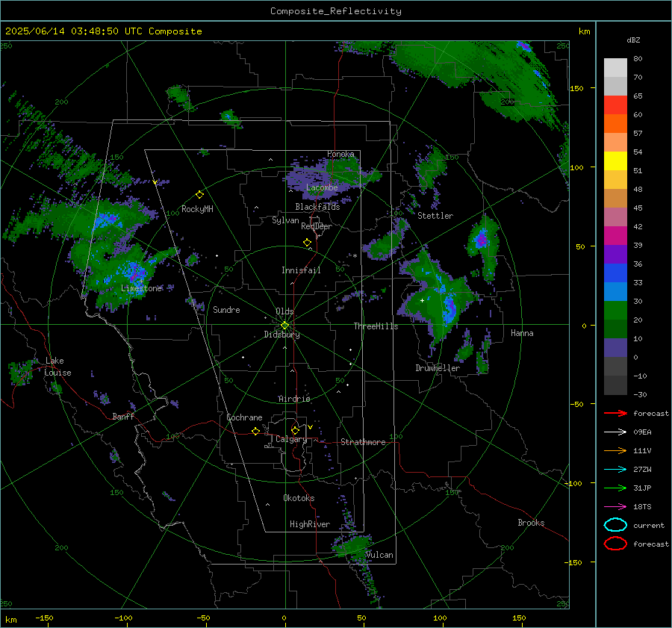
Task: Click the Lake Louise label
Action: pyautogui.click(x=57, y=367)
